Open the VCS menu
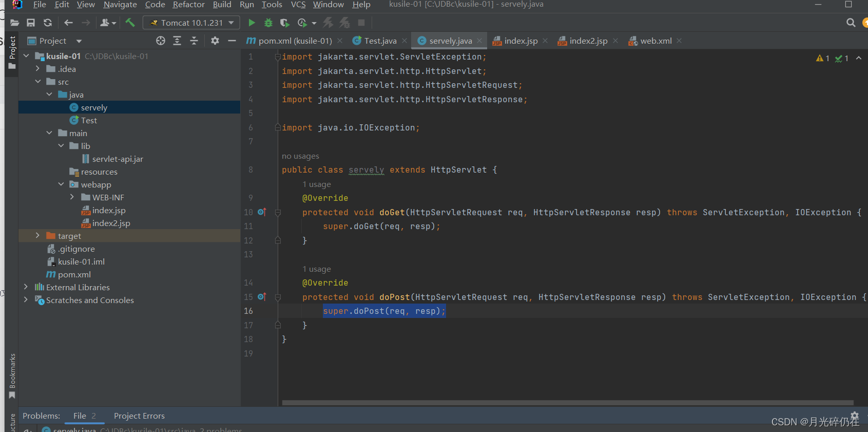Image resolution: width=868 pixels, height=432 pixels. pyautogui.click(x=298, y=5)
